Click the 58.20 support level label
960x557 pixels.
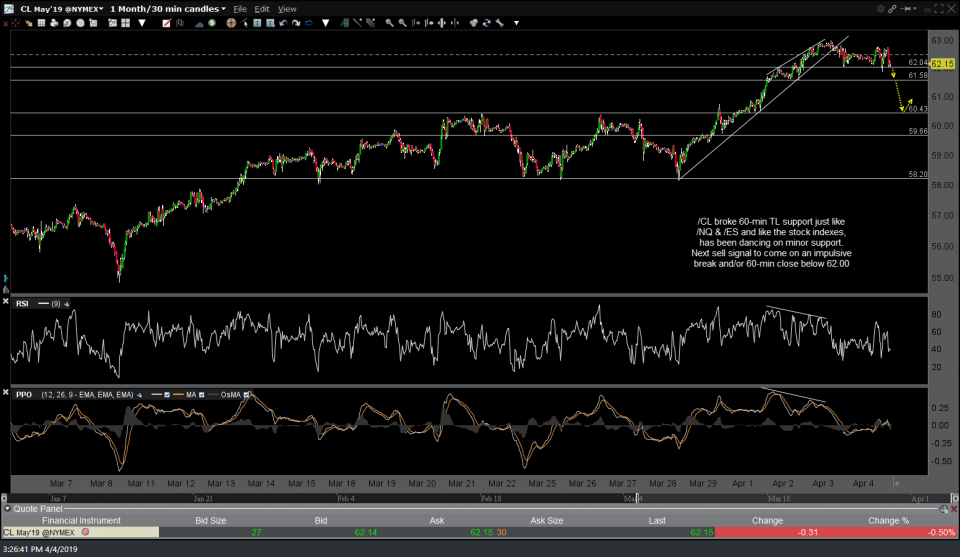click(x=918, y=174)
